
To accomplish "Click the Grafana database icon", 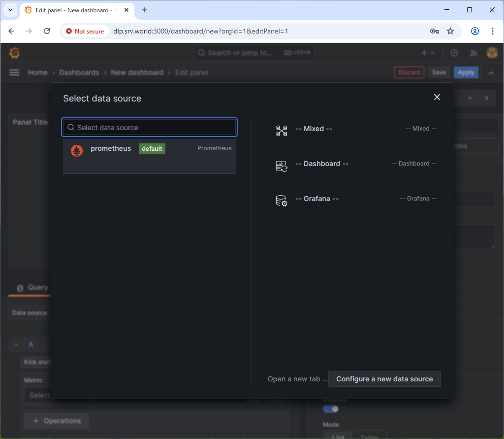I will (x=282, y=201).
